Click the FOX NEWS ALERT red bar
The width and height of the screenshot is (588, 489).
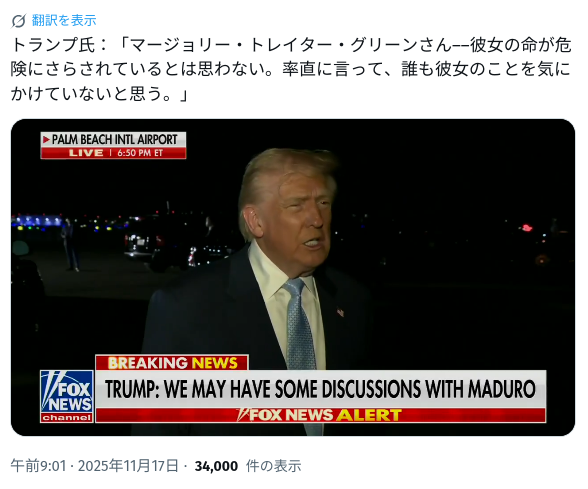pos(320,415)
